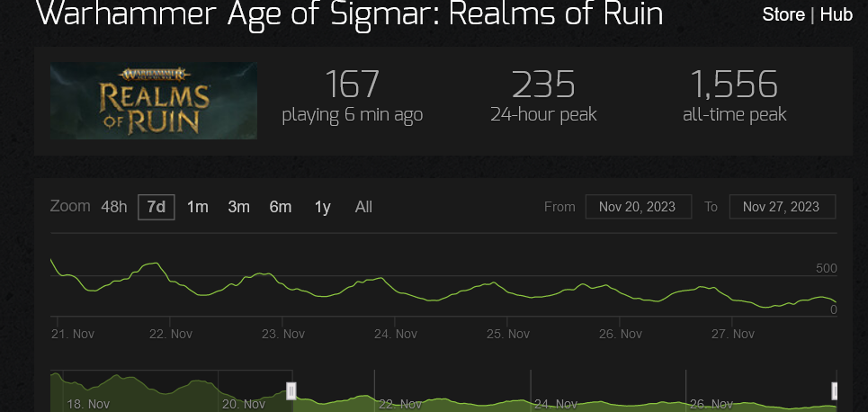
Task: Grab the left navigator range handle
Action: (x=291, y=391)
